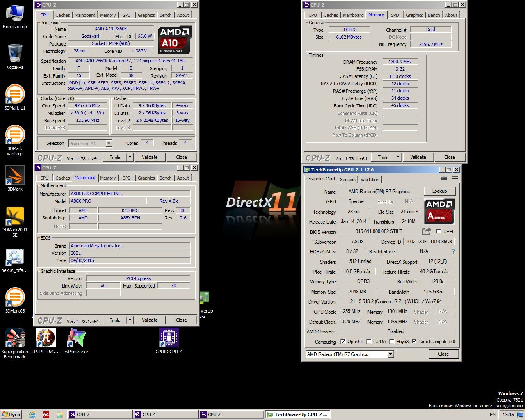525x420 pixels.
Task: Click the A88X-PRO motherboard model value
Action: click(108, 201)
